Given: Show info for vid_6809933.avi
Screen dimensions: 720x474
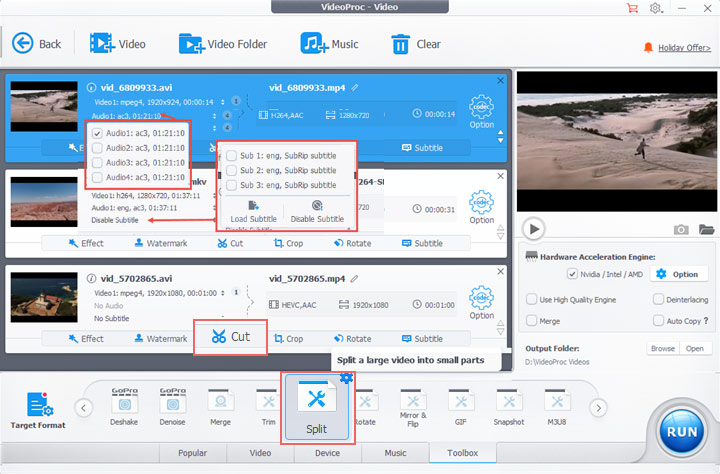Looking at the screenshot, I should (x=91, y=87).
